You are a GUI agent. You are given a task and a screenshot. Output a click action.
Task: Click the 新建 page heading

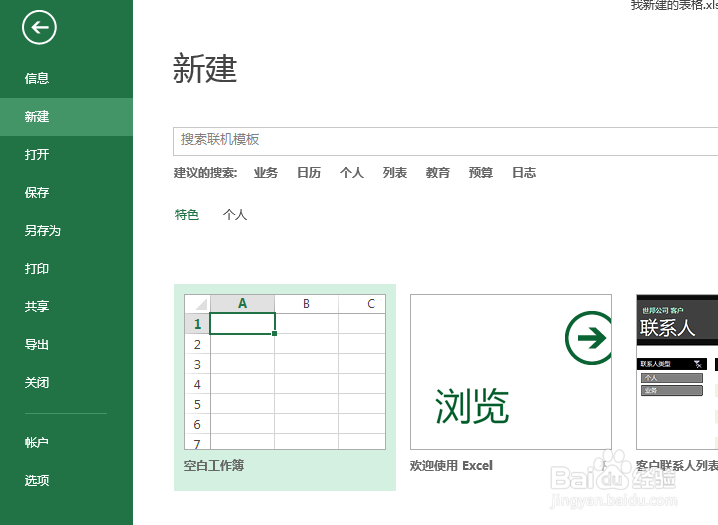click(x=205, y=69)
